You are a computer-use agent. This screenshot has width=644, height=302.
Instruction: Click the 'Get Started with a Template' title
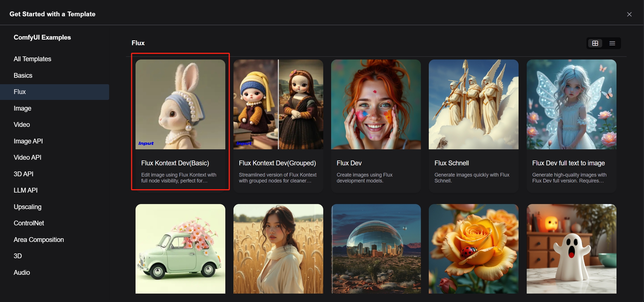point(52,14)
